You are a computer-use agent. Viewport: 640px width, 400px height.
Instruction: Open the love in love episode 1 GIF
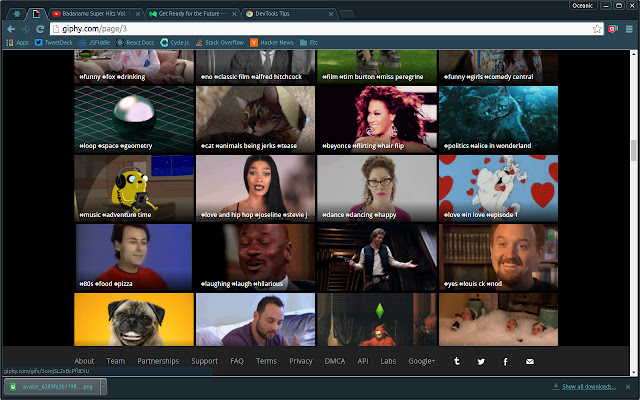pos(498,188)
